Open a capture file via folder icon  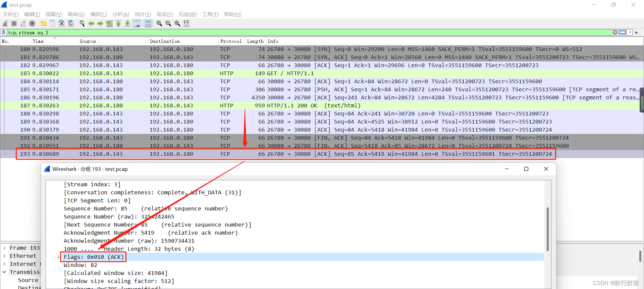[44, 23]
